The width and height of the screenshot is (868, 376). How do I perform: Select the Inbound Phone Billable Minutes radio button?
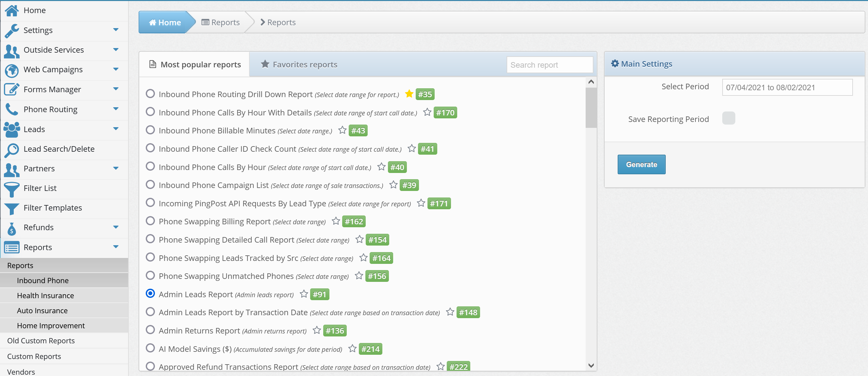(x=150, y=130)
